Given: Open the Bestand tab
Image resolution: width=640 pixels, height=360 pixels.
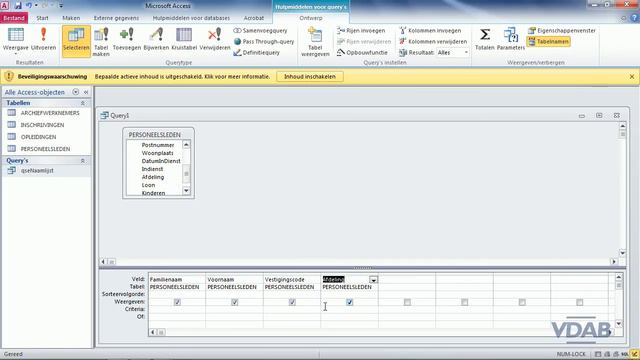Looking at the screenshot, I should tap(14, 18).
